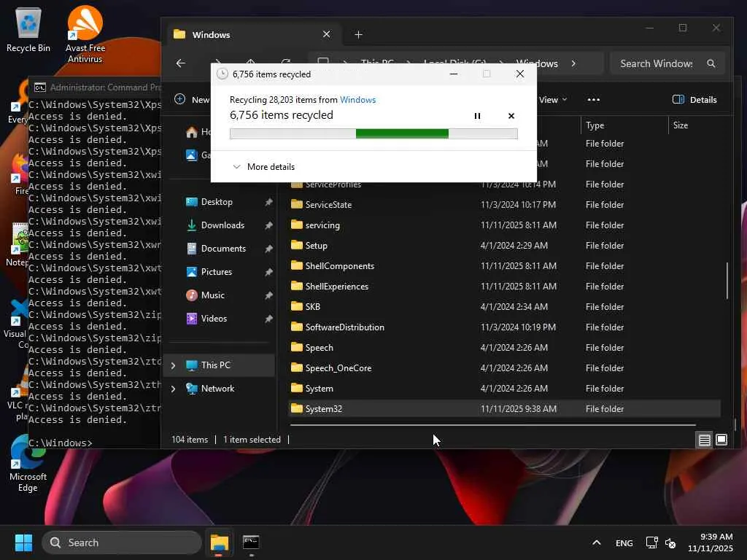The width and height of the screenshot is (747, 560).
Task: Open the Recycle Bin desktop icon
Action: [28, 29]
